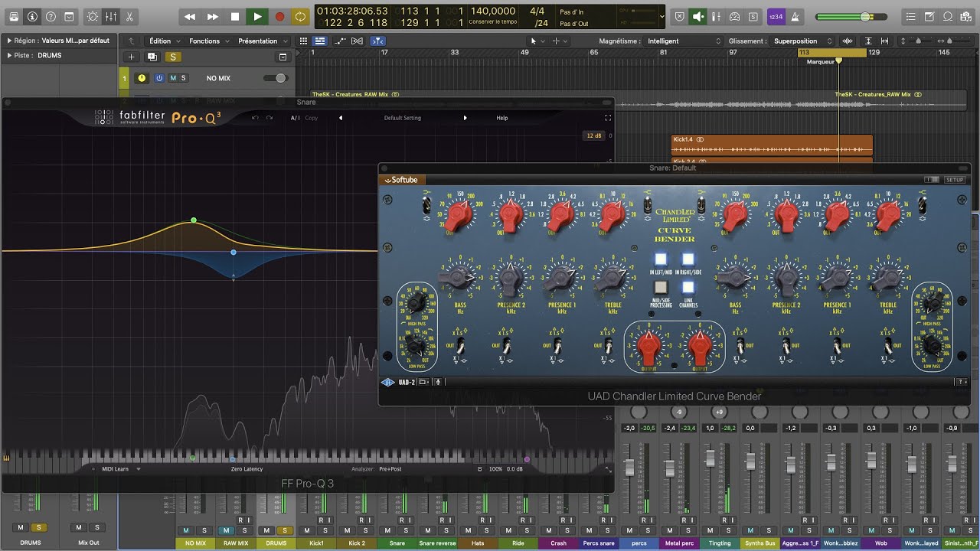The image size is (980, 551).
Task: Open the Glissement Superposition dropdown
Action: (x=802, y=41)
